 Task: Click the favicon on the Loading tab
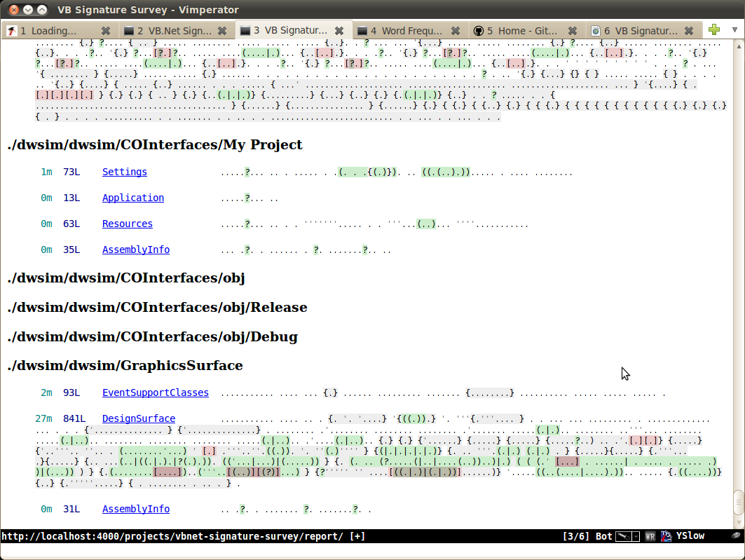[x=12, y=31]
